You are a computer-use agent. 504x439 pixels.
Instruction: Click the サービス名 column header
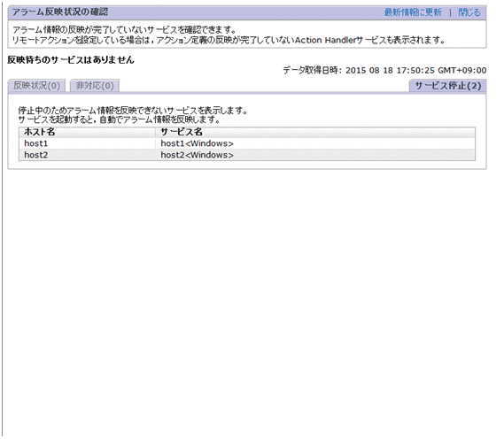pyautogui.click(x=315, y=132)
